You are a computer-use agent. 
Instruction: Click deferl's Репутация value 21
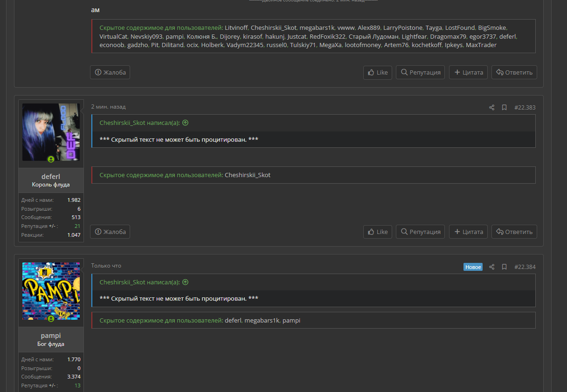[77, 226]
